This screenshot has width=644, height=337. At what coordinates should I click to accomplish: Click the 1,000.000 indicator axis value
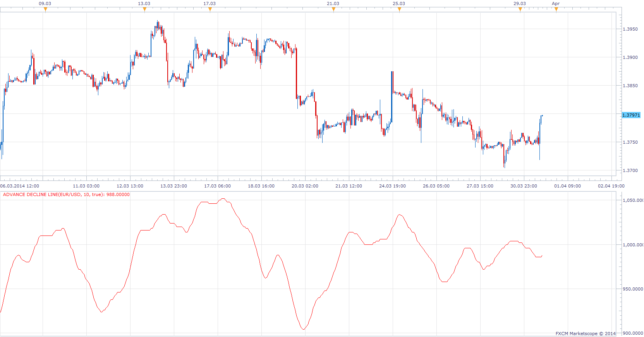click(633, 245)
